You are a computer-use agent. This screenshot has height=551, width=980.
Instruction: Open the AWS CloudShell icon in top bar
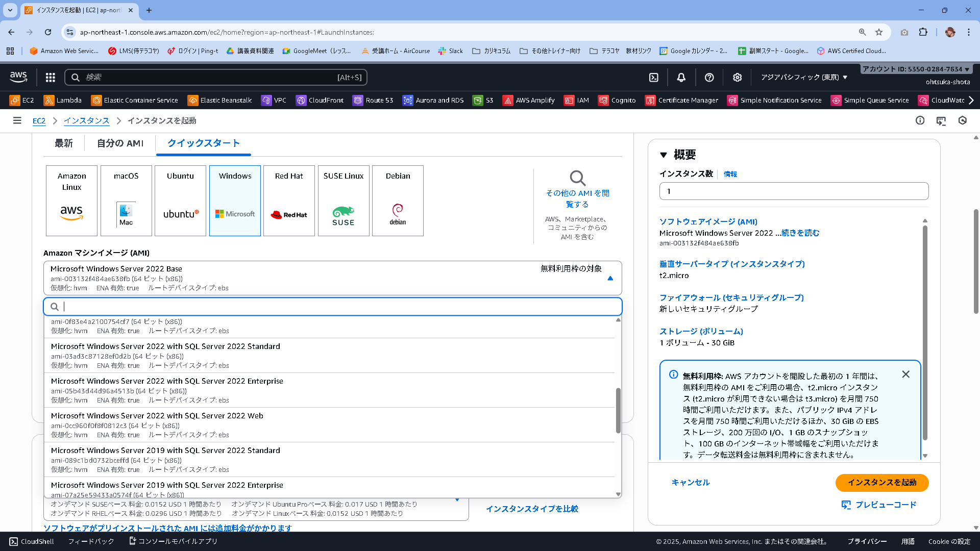[653, 78]
